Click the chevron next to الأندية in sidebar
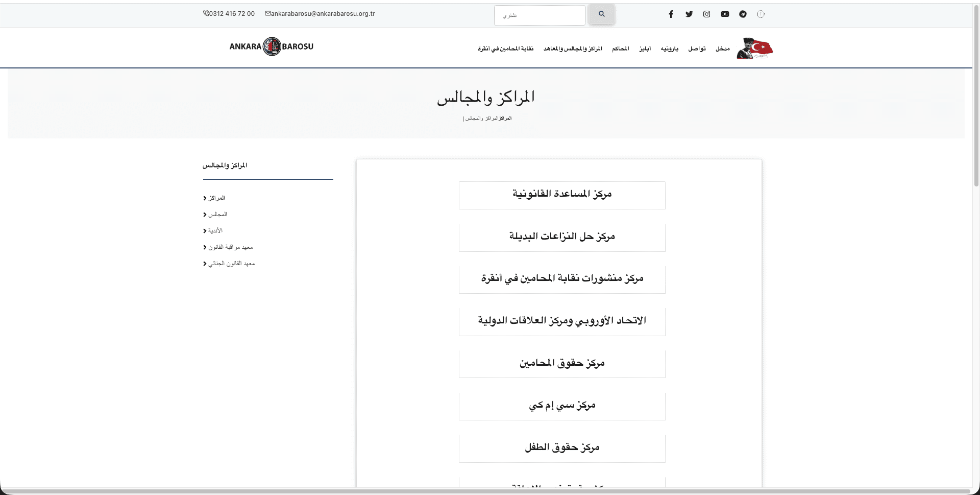The image size is (980, 495). (x=205, y=231)
